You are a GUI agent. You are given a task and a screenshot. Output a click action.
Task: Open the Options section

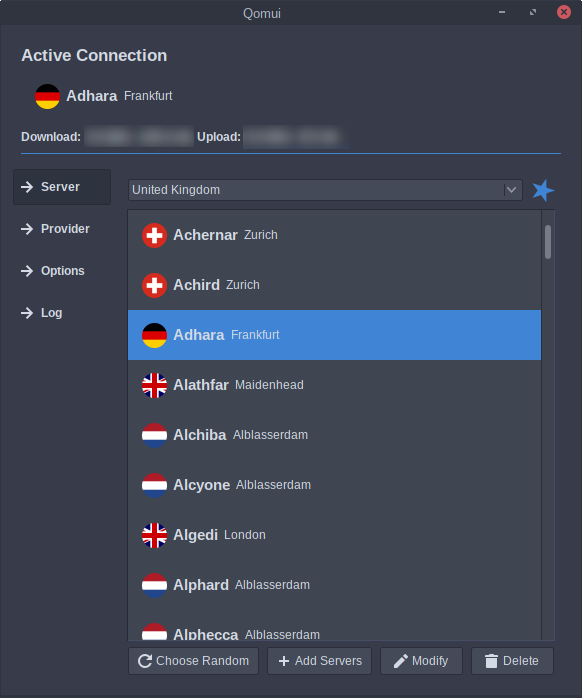(62, 271)
